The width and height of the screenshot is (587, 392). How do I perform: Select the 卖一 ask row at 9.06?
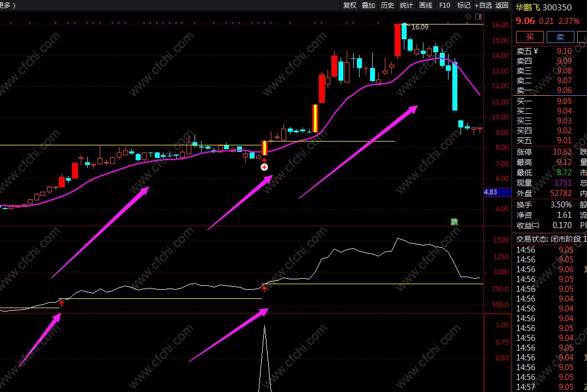(549, 90)
